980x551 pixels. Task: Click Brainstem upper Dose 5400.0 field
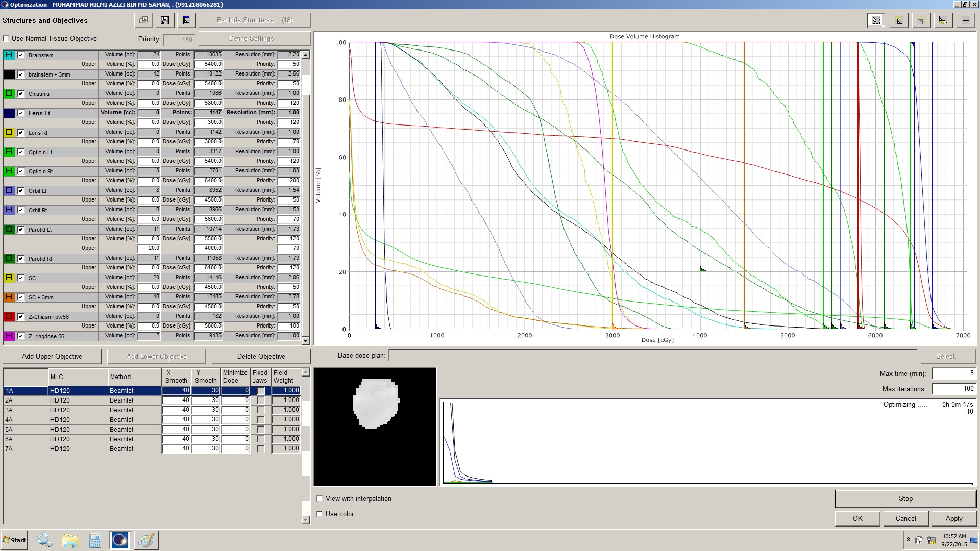click(x=208, y=64)
